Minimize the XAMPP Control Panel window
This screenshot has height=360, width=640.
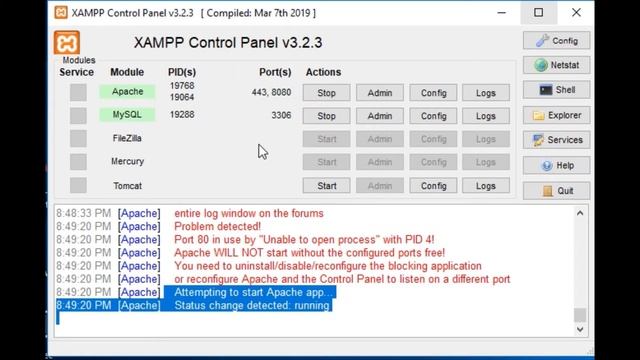click(x=502, y=13)
